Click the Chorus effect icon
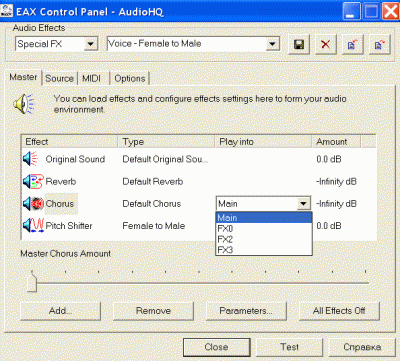 click(x=33, y=203)
